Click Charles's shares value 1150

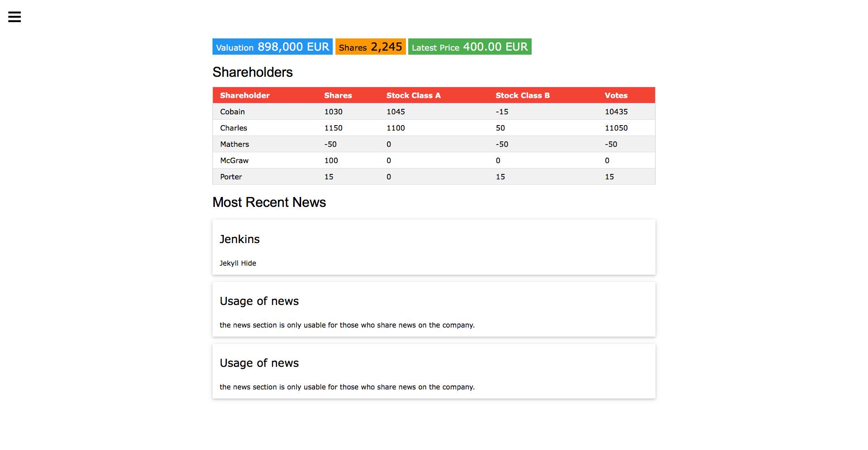point(333,128)
